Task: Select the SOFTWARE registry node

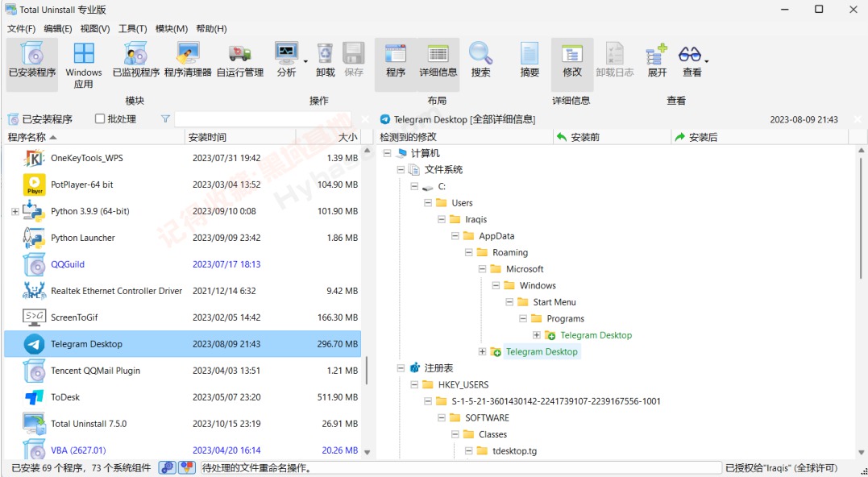Action: pos(487,418)
